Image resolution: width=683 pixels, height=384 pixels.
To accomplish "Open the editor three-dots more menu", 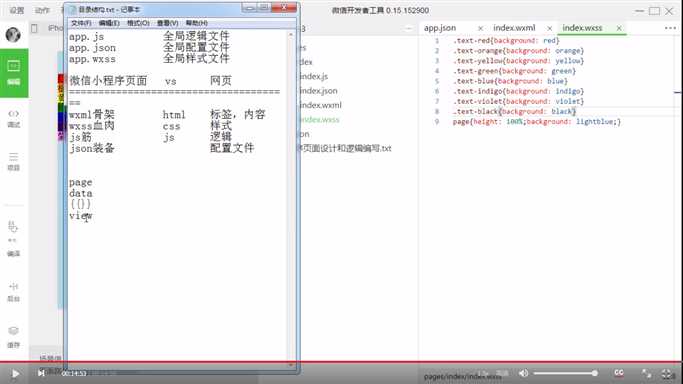I will (670, 28).
